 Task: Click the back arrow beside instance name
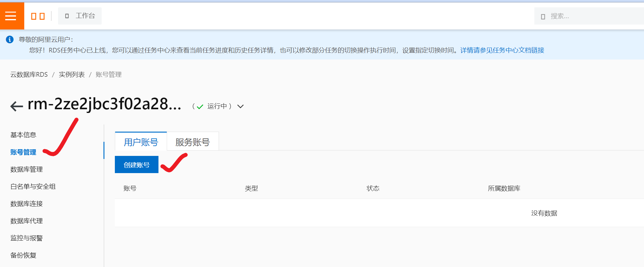tap(17, 106)
